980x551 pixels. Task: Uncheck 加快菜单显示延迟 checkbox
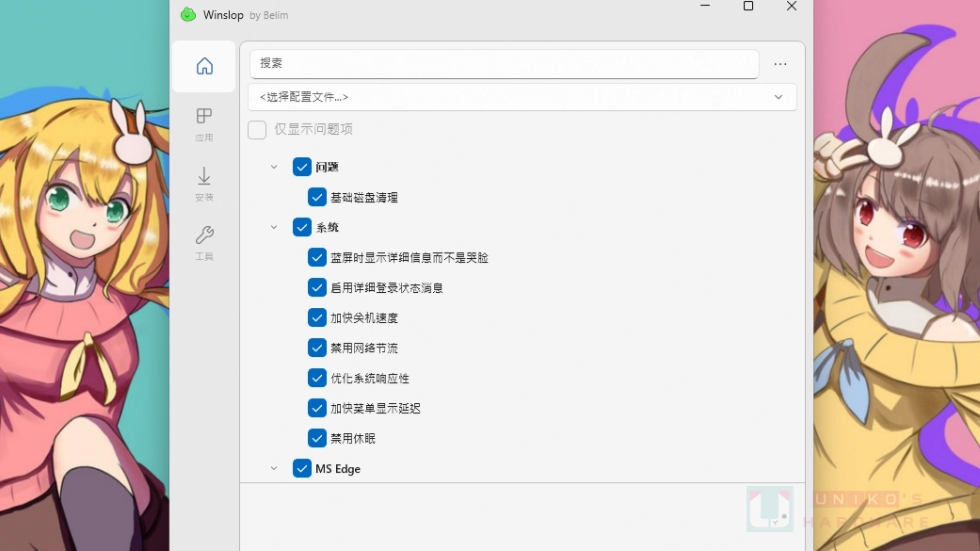317,408
